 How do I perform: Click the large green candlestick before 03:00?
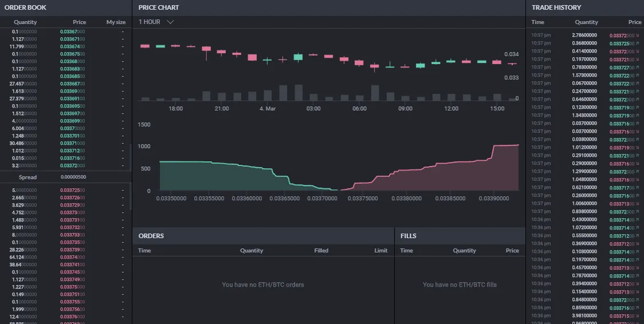(x=298, y=57)
